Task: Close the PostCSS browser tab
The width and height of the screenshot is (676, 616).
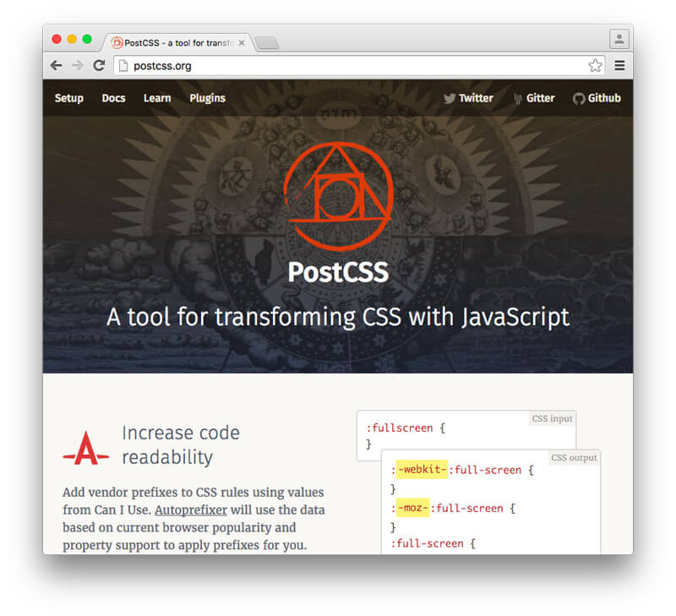Action: (x=242, y=42)
